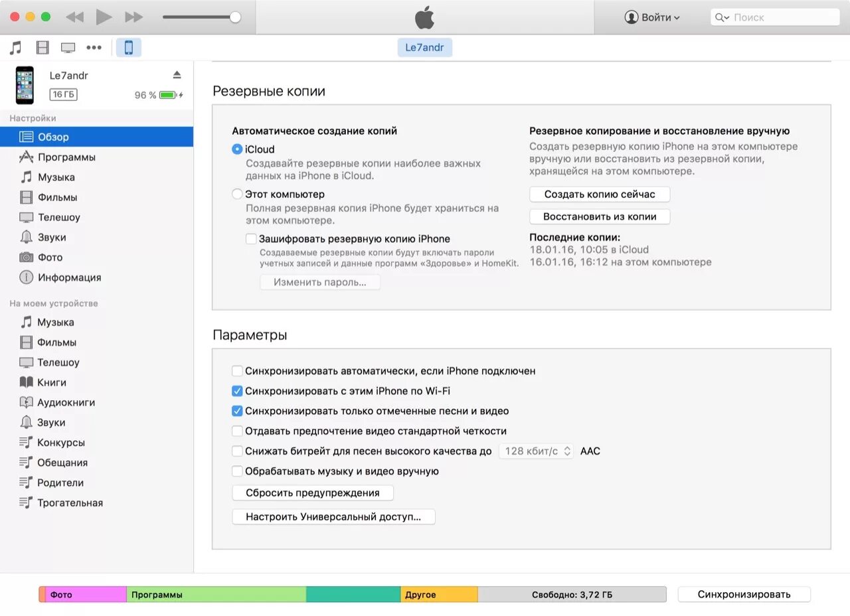Open Музыка under На моем устройстве
This screenshot has width=850, height=616.
coord(96,322)
